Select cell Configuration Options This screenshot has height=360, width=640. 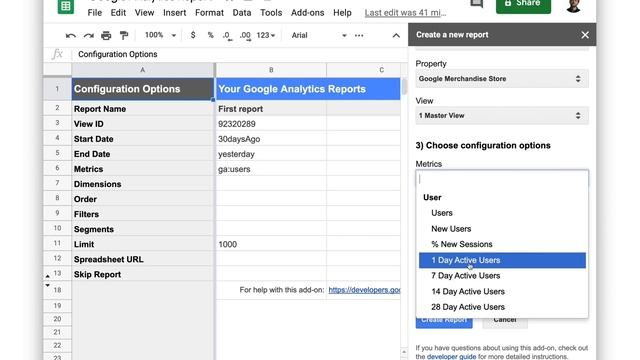(142, 89)
